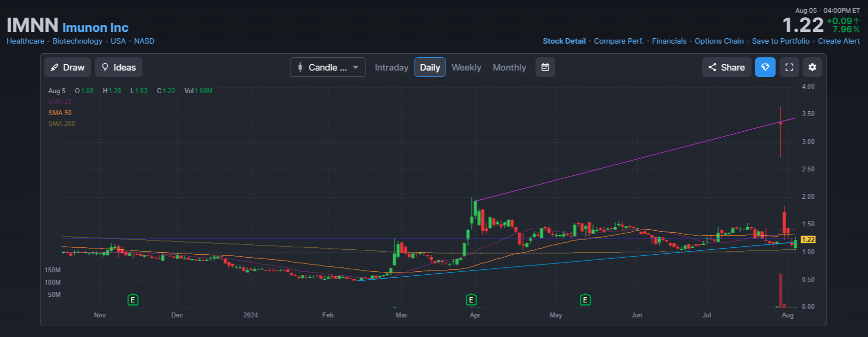Open the calendar date range icon
Image resolution: width=868 pixels, height=337 pixels.
[x=545, y=67]
